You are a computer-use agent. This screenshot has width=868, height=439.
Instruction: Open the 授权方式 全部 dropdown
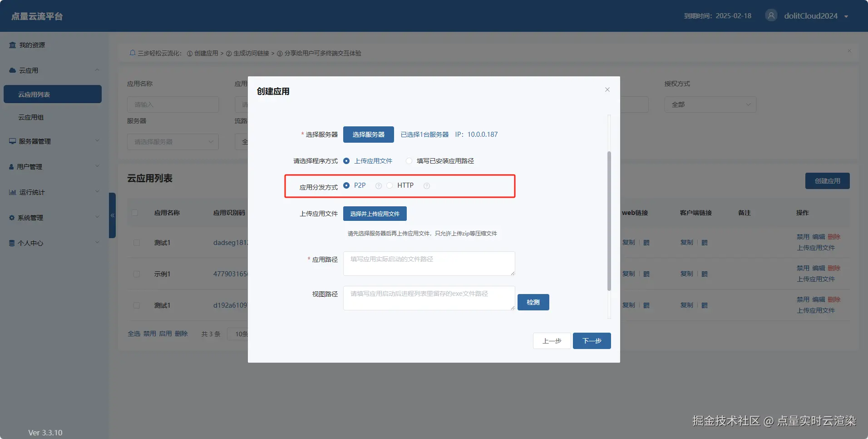(710, 105)
